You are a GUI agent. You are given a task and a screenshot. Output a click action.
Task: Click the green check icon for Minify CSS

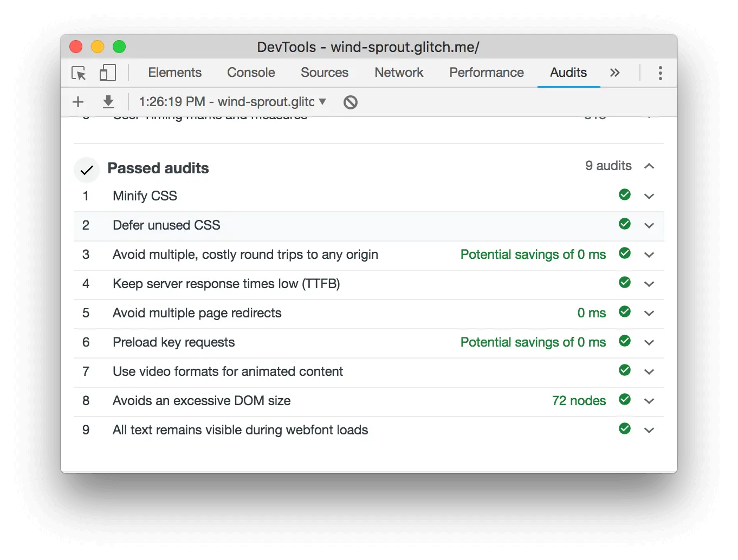[625, 195]
